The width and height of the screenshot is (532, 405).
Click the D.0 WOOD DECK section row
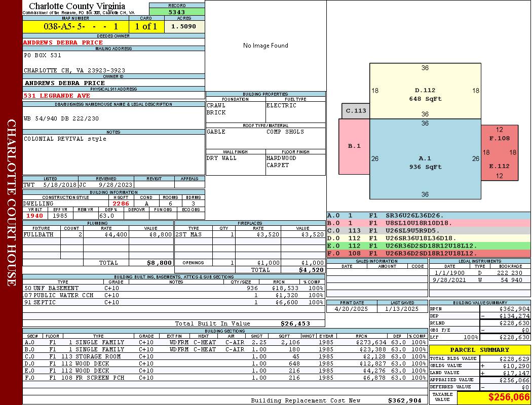tap(225, 363)
